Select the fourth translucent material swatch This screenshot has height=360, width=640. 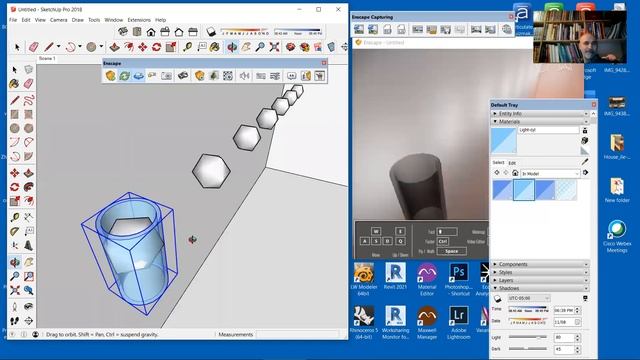(x=567, y=190)
